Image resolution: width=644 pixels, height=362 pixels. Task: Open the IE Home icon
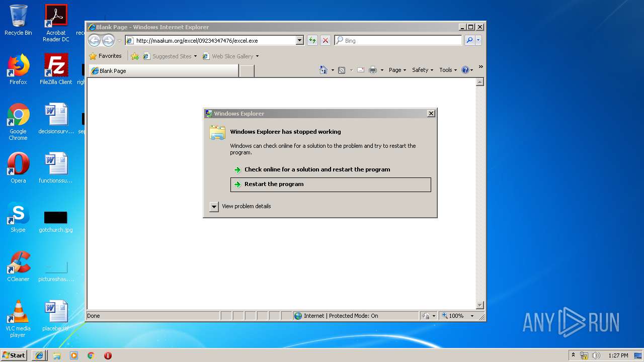coord(324,70)
